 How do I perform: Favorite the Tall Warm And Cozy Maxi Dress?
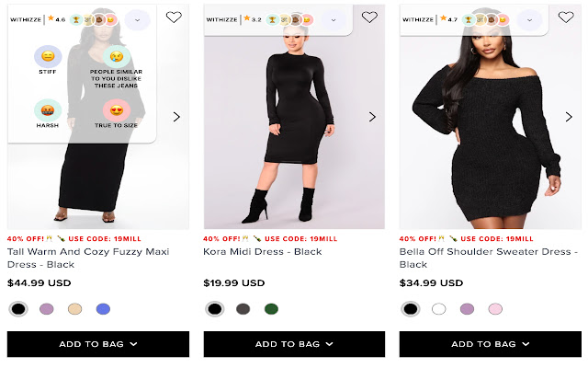click(x=174, y=17)
